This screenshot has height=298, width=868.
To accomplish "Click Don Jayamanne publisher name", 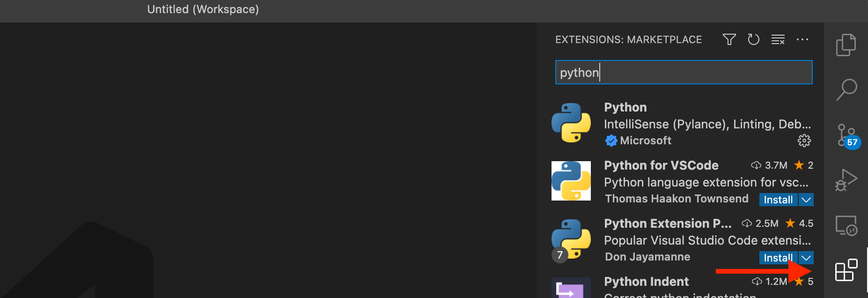I will (x=647, y=257).
